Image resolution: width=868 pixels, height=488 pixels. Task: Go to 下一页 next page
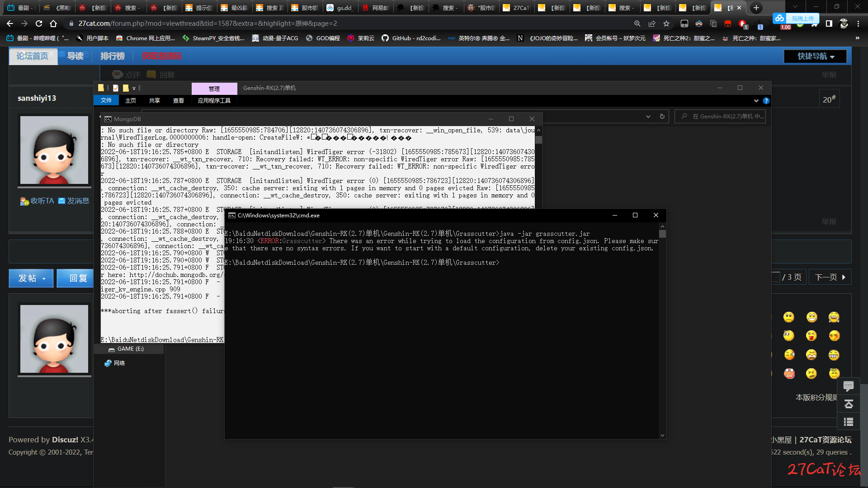(x=830, y=277)
